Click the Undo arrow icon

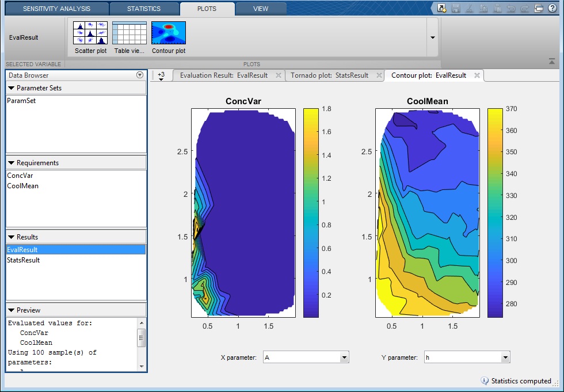click(x=511, y=9)
